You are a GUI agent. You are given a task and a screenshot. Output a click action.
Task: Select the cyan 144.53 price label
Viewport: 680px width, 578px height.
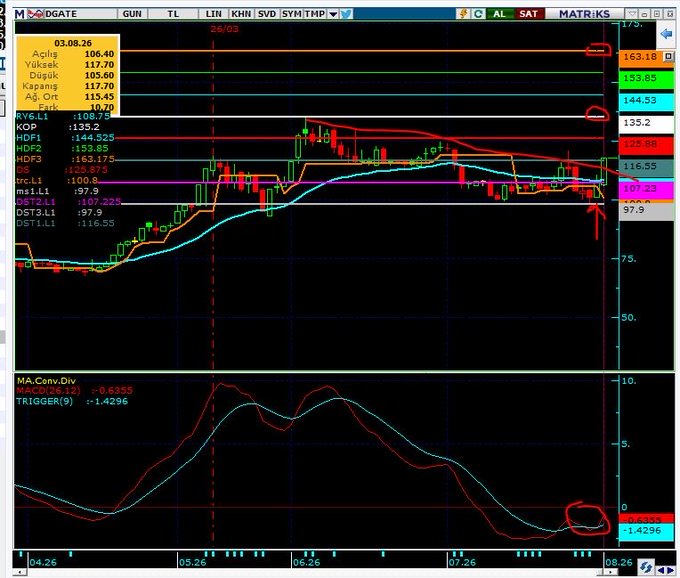tap(646, 101)
